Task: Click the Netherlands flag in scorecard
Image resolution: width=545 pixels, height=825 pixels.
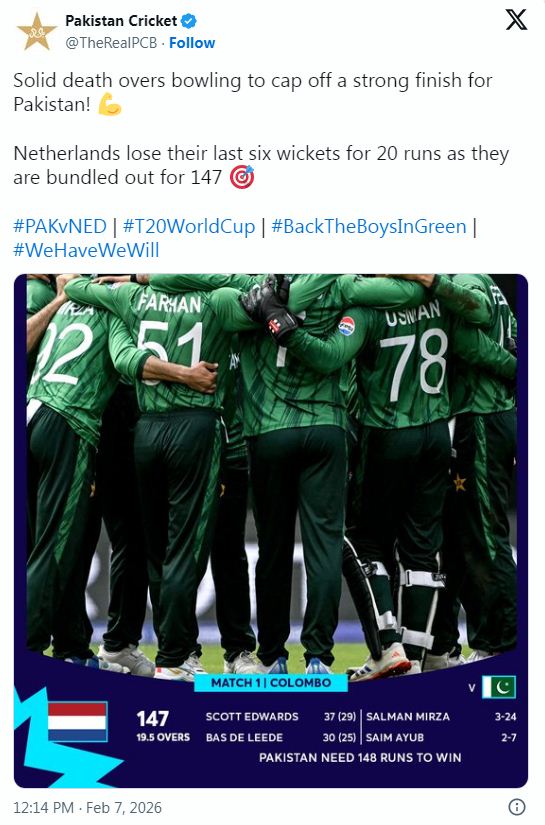Action: pyautogui.click(x=77, y=721)
